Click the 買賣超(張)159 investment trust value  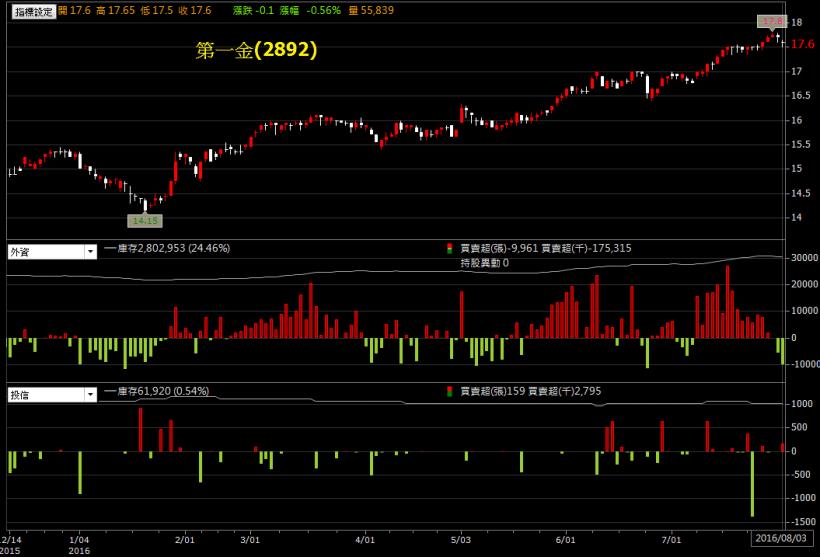click(493, 391)
